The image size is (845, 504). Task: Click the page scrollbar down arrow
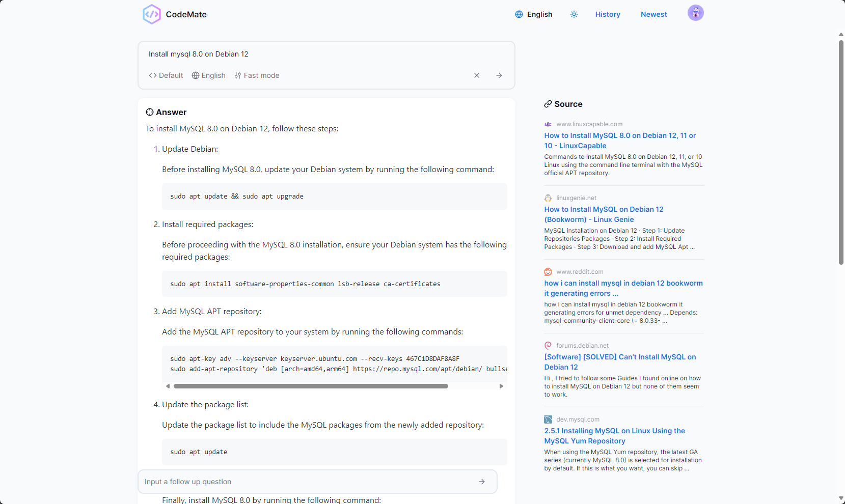[x=841, y=498]
